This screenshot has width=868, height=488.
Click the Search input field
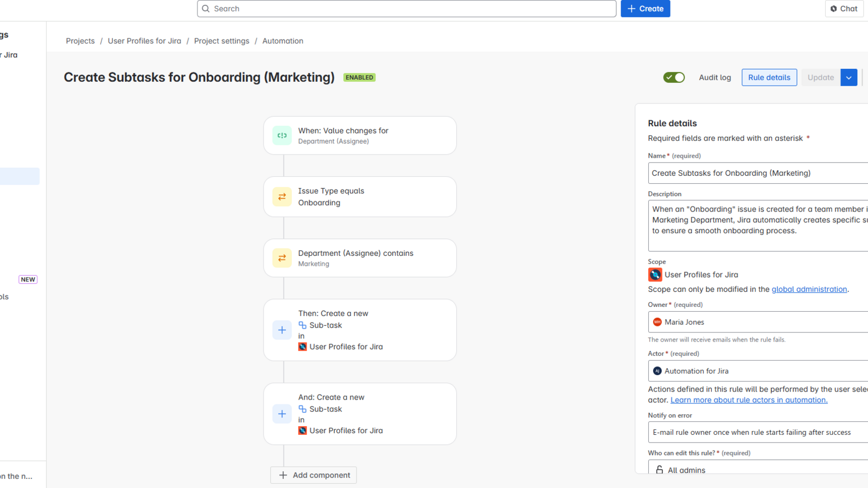click(x=407, y=9)
